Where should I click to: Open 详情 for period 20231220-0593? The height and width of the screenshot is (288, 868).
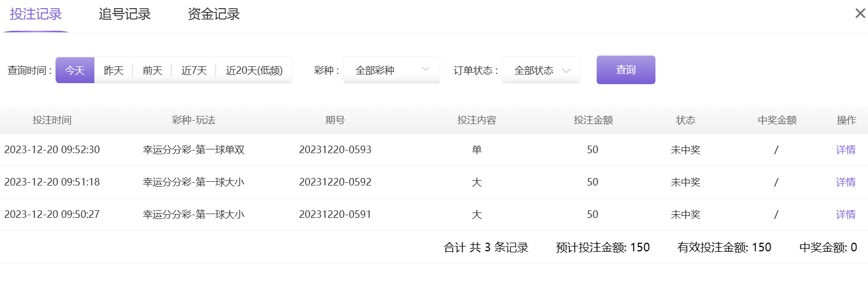click(x=845, y=150)
